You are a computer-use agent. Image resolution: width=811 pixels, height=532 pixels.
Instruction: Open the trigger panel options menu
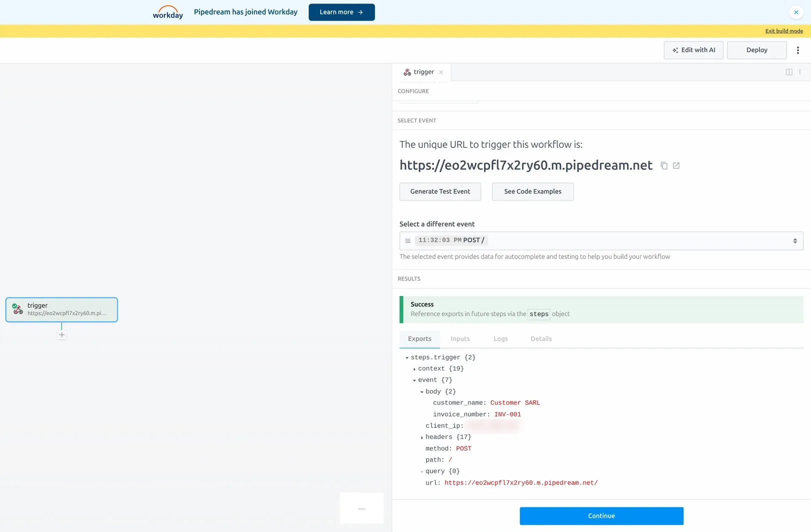[x=800, y=72]
